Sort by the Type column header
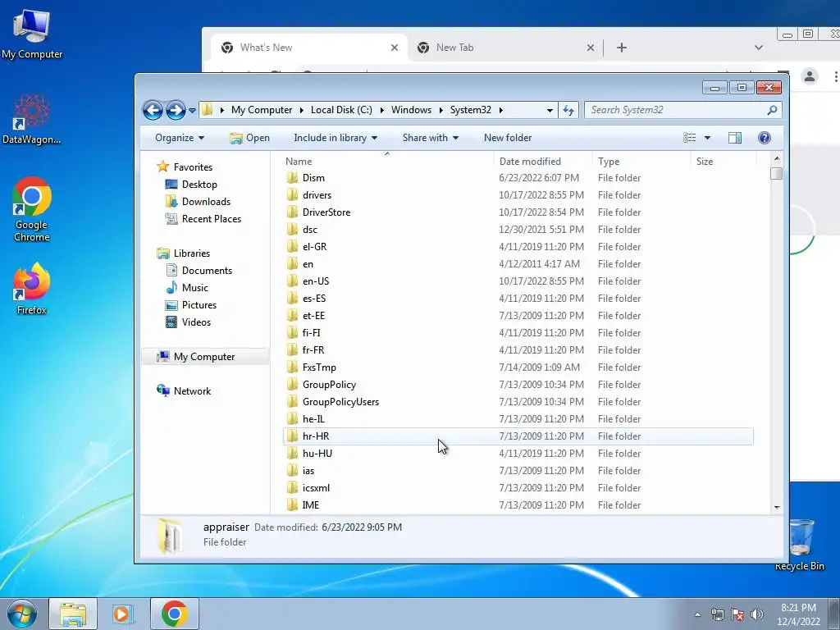 [x=609, y=162]
